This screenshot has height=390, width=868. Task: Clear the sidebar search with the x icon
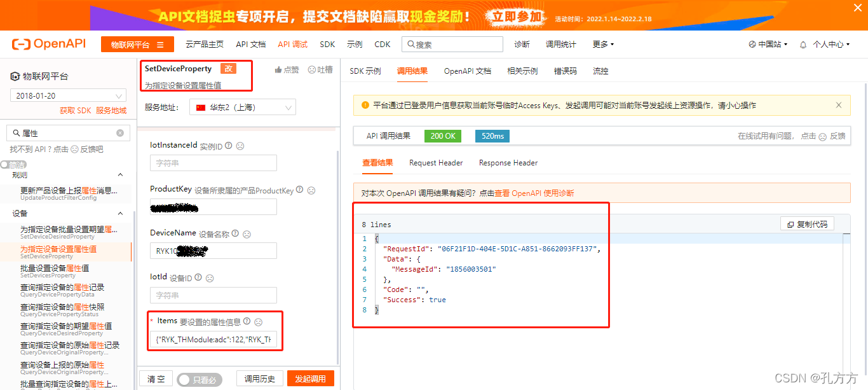click(x=119, y=133)
